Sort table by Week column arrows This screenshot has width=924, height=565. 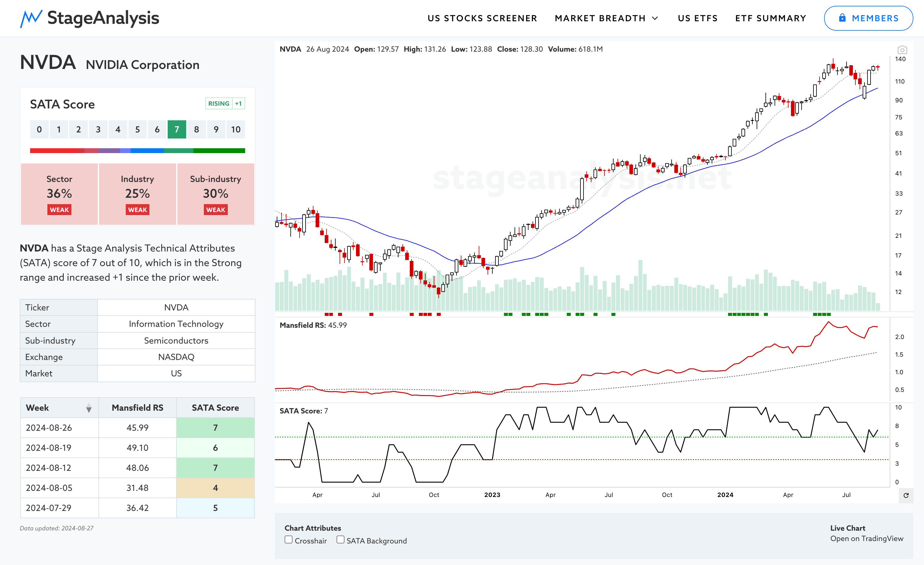[x=88, y=408]
